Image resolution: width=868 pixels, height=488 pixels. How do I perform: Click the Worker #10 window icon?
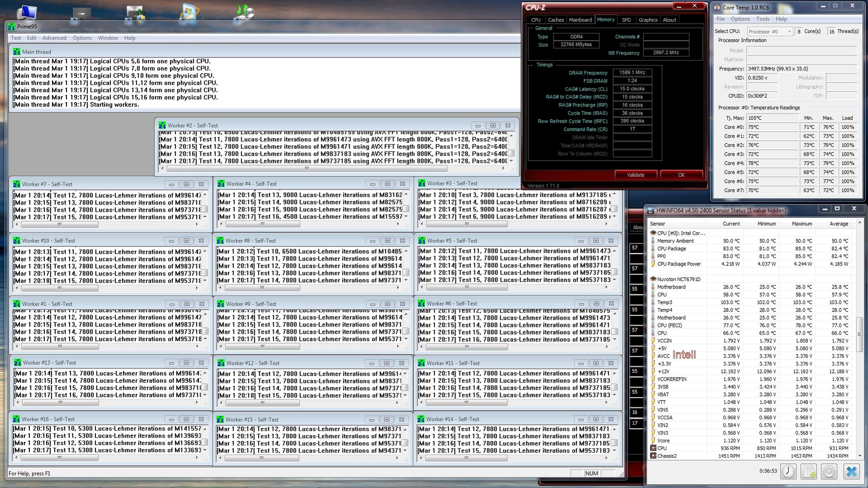click(x=17, y=241)
